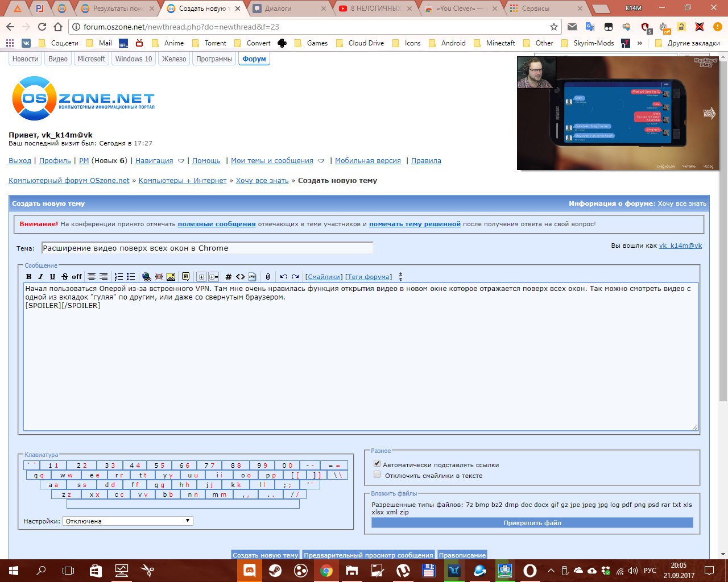Apply underline formatting in message editor

(52, 277)
